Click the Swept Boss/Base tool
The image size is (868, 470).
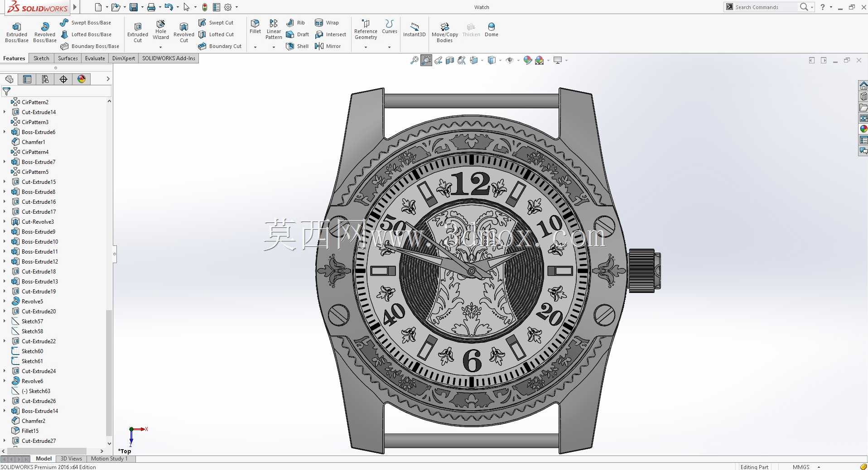[86, 23]
